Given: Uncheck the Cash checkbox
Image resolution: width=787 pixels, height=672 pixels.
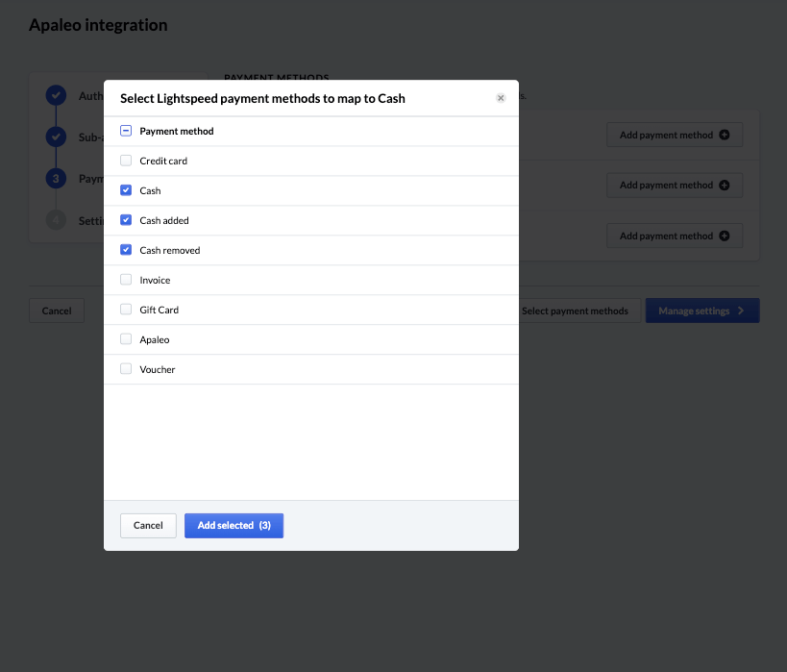Looking at the screenshot, I should coord(126,189).
